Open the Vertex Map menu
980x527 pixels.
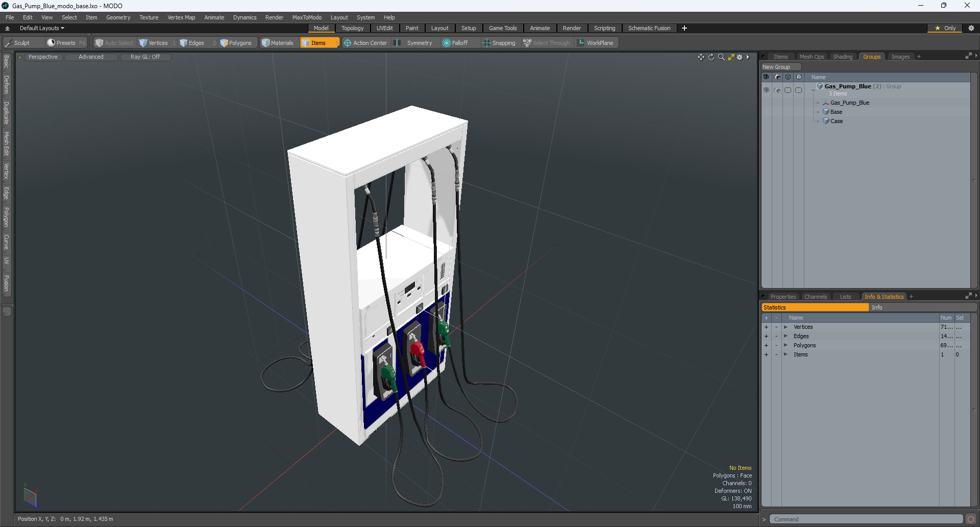coord(181,17)
